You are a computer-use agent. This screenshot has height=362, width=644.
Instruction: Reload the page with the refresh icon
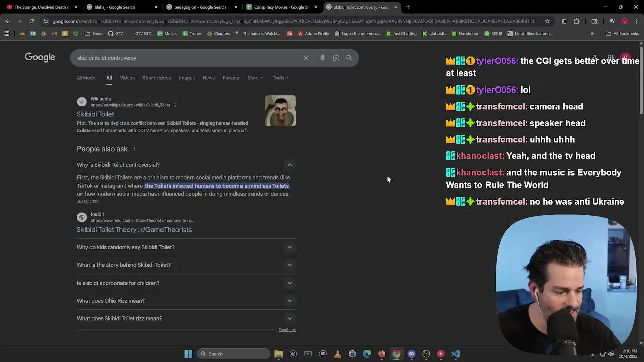[x=31, y=21]
